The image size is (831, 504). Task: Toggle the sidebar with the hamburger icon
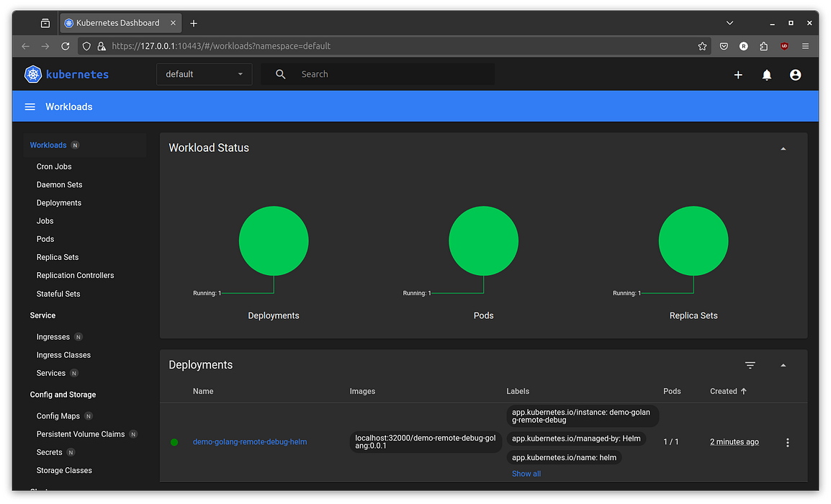[30, 106]
